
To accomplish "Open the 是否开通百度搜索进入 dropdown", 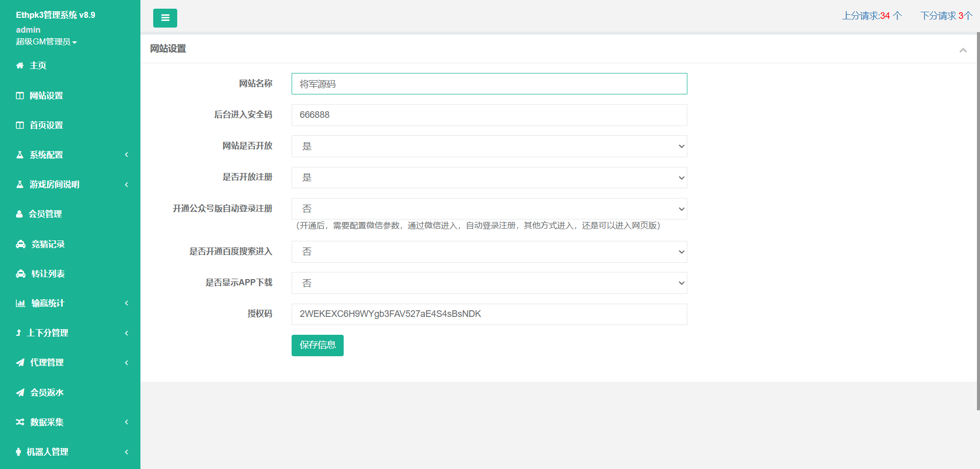I will tap(489, 252).
